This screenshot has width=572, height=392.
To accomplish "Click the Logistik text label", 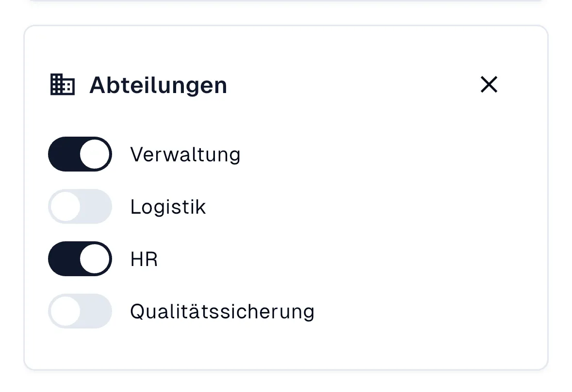I will 168,206.
